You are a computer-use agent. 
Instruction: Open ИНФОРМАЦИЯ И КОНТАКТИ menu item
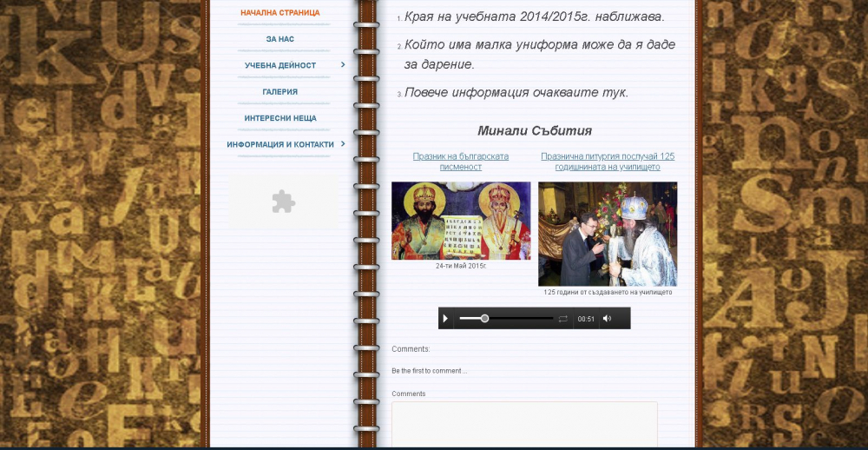(280, 144)
